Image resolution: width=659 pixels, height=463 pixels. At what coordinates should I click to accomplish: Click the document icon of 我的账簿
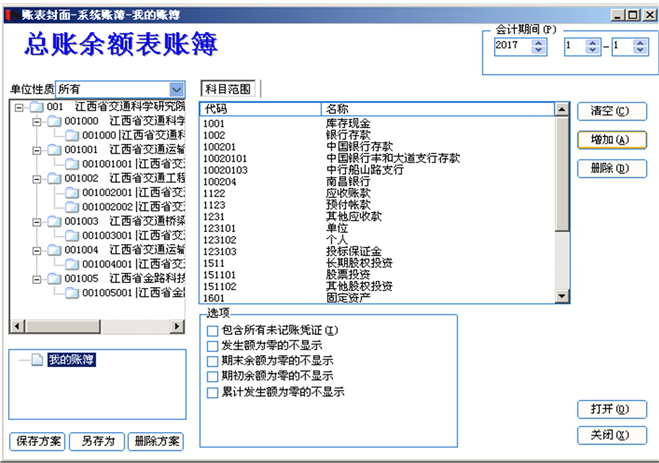point(36,361)
